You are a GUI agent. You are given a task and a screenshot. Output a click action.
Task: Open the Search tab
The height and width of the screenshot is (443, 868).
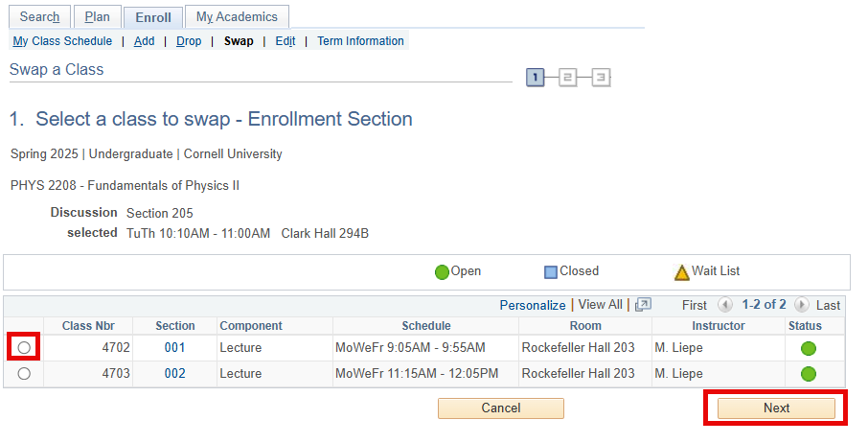(x=39, y=17)
